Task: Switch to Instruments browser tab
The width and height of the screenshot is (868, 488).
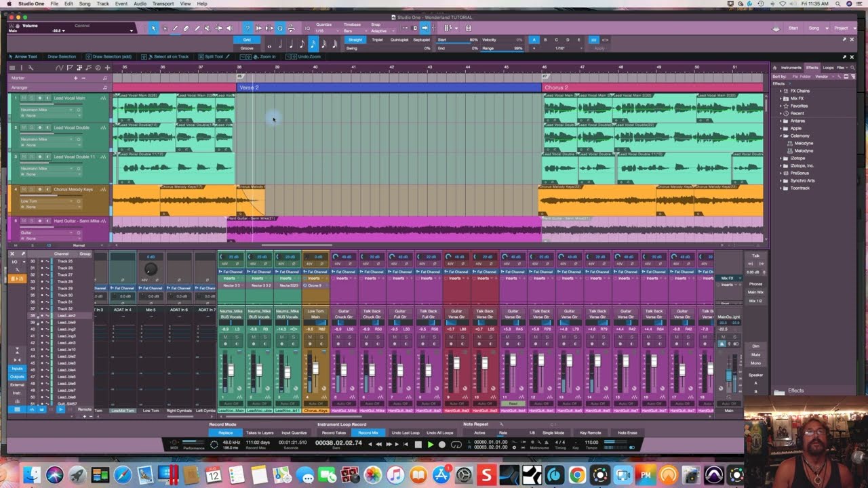Action: pos(791,68)
